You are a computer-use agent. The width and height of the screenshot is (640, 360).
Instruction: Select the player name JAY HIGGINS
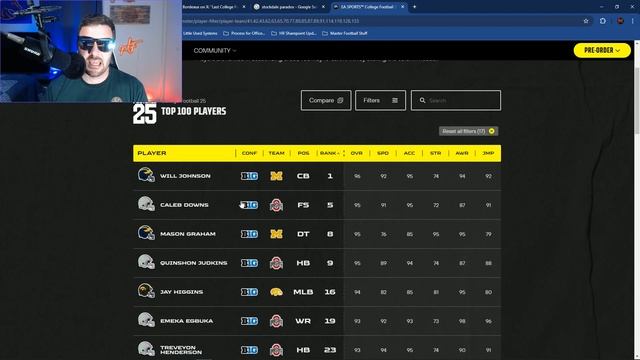click(182, 292)
